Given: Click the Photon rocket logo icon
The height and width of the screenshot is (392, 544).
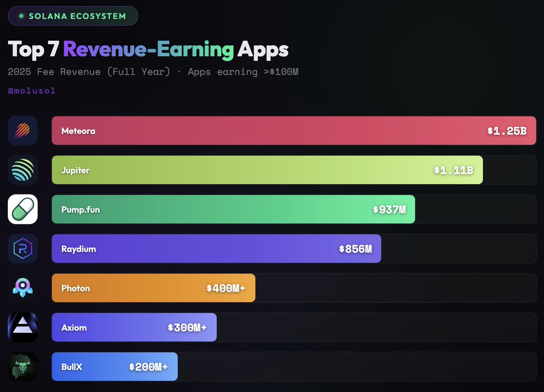Looking at the screenshot, I should [23, 288].
